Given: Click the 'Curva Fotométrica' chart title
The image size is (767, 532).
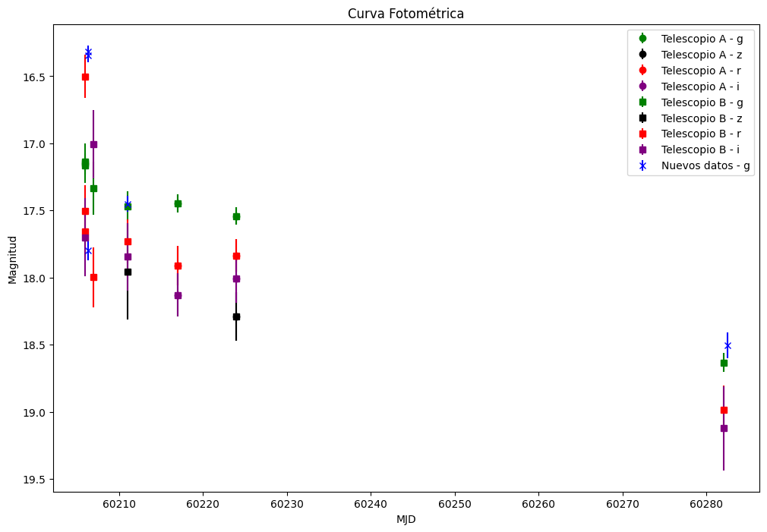Looking at the screenshot, I should click(406, 14).
